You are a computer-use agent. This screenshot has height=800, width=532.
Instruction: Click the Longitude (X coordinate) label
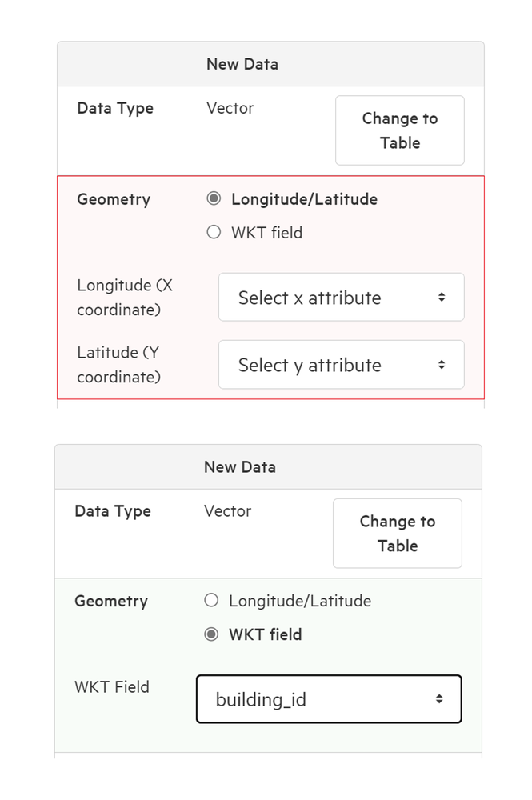(126, 297)
